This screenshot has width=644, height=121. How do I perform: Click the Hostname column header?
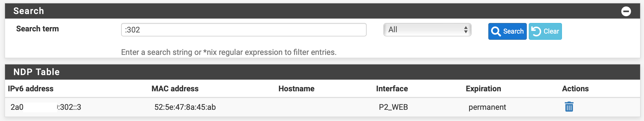296,89
